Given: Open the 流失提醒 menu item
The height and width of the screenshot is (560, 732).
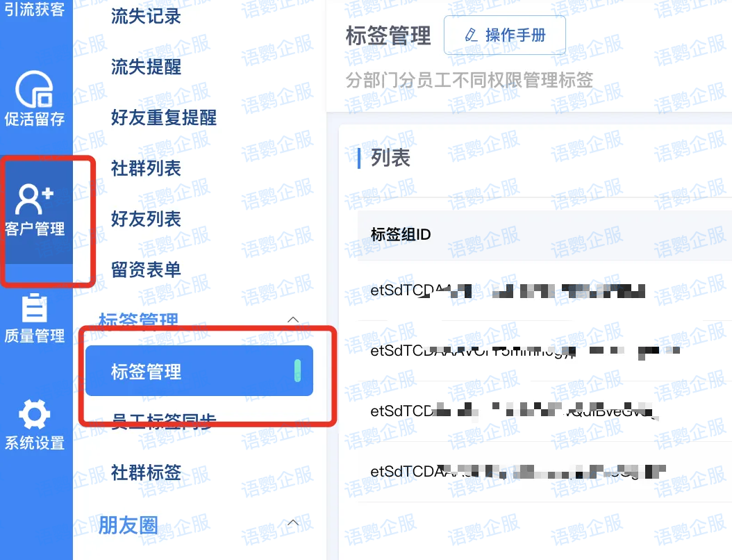Looking at the screenshot, I should [146, 67].
